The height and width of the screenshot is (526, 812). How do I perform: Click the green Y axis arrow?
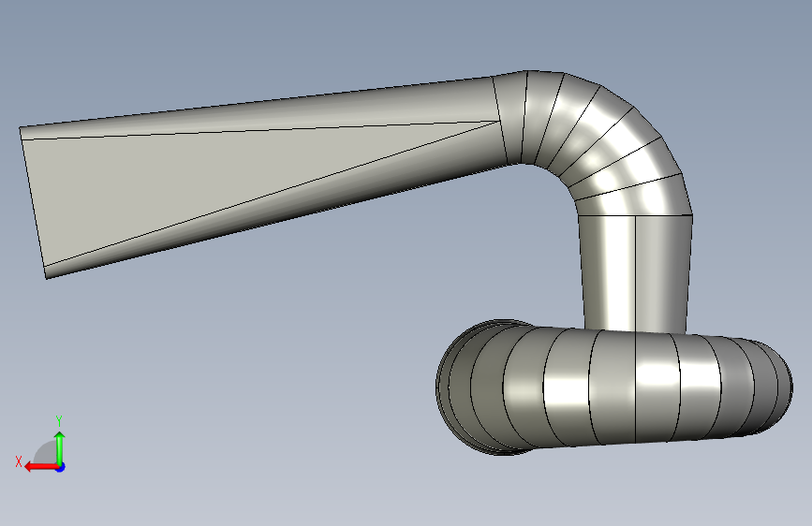click(60, 446)
